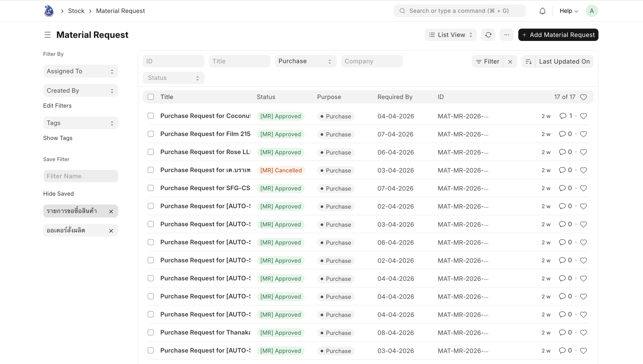Toggle sort direction icon
The image size is (643, 364).
pyautogui.click(x=529, y=61)
